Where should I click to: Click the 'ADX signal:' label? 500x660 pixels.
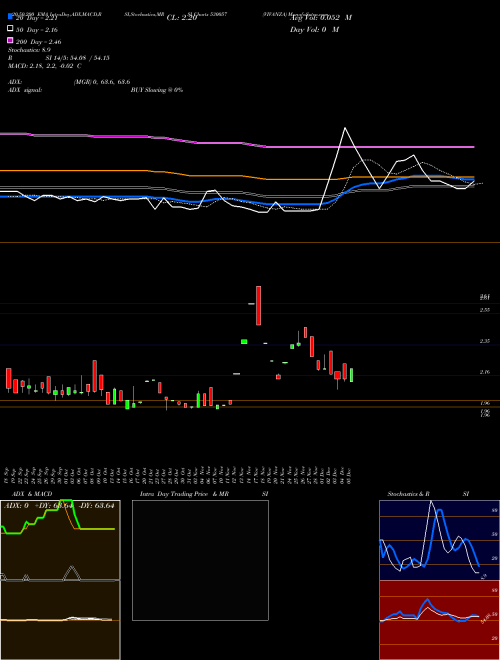click(25, 90)
